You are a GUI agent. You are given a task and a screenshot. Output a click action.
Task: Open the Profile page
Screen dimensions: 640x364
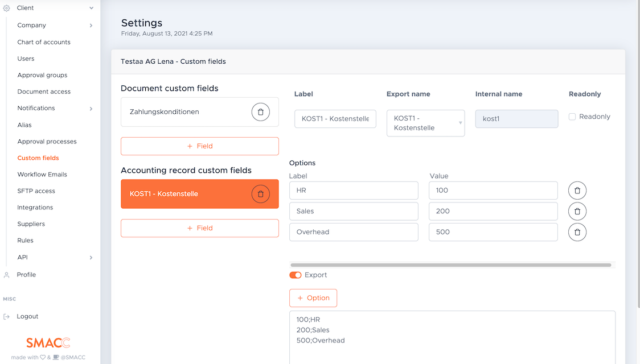pyautogui.click(x=26, y=275)
